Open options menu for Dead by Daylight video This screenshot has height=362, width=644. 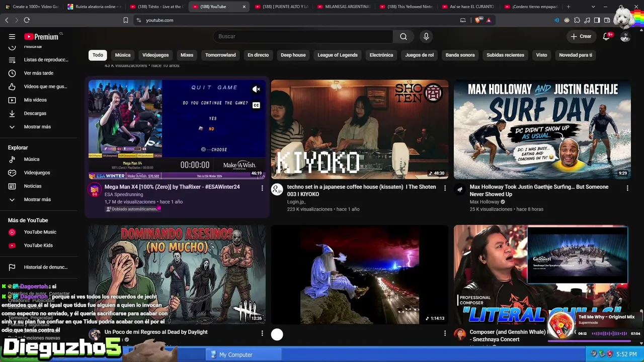click(262, 333)
